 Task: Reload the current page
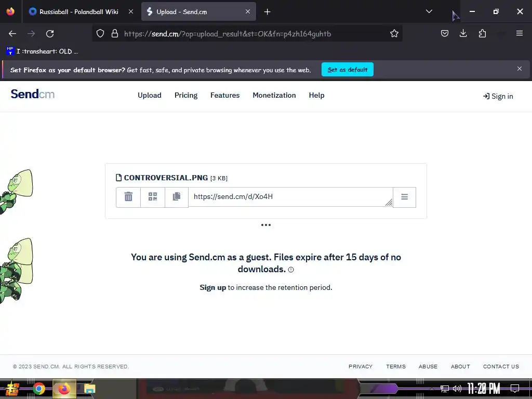(x=50, y=34)
